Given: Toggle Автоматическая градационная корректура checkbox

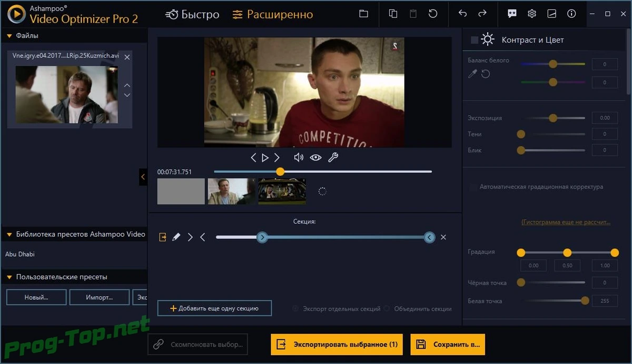Looking at the screenshot, I should click(x=472, y=187).
